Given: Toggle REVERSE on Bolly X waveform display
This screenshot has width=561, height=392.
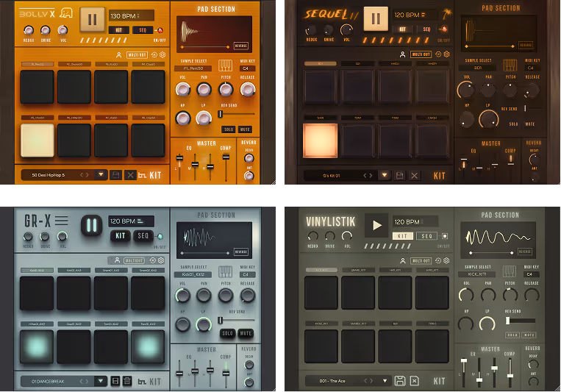Looking at the screenshot, I should (240, 46).
